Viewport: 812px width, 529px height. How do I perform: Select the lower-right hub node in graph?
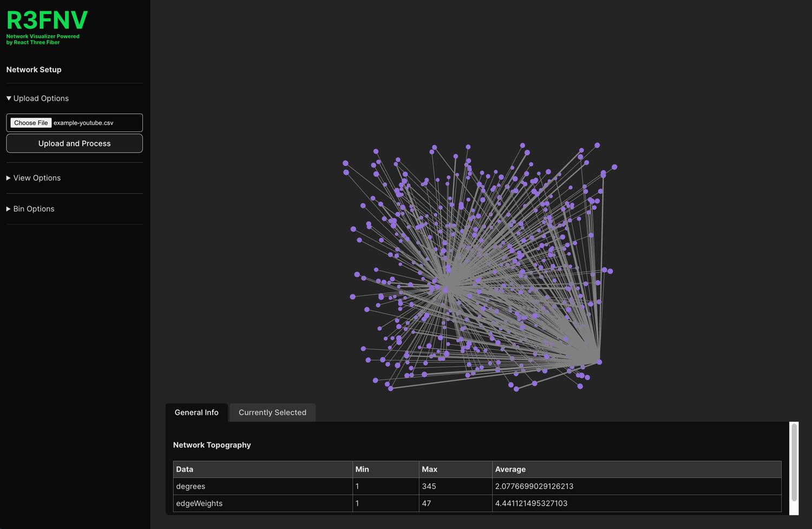(598, 361)
